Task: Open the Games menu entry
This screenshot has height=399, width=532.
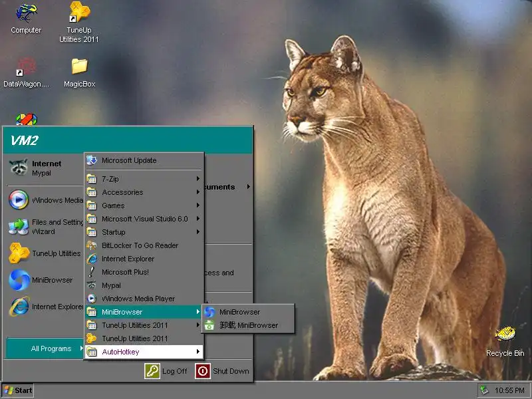Action: [144, 205]
